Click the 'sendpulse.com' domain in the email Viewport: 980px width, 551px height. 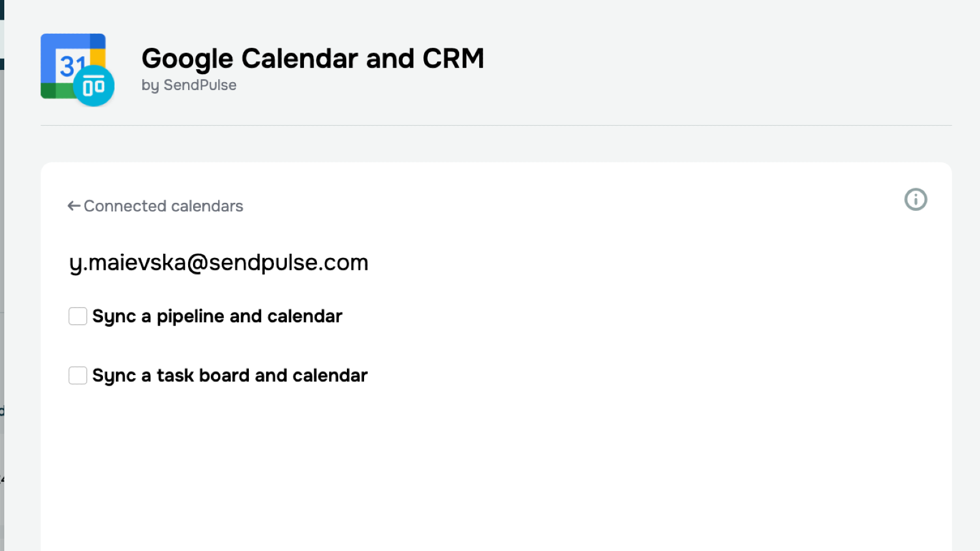[x=289, y=262]
